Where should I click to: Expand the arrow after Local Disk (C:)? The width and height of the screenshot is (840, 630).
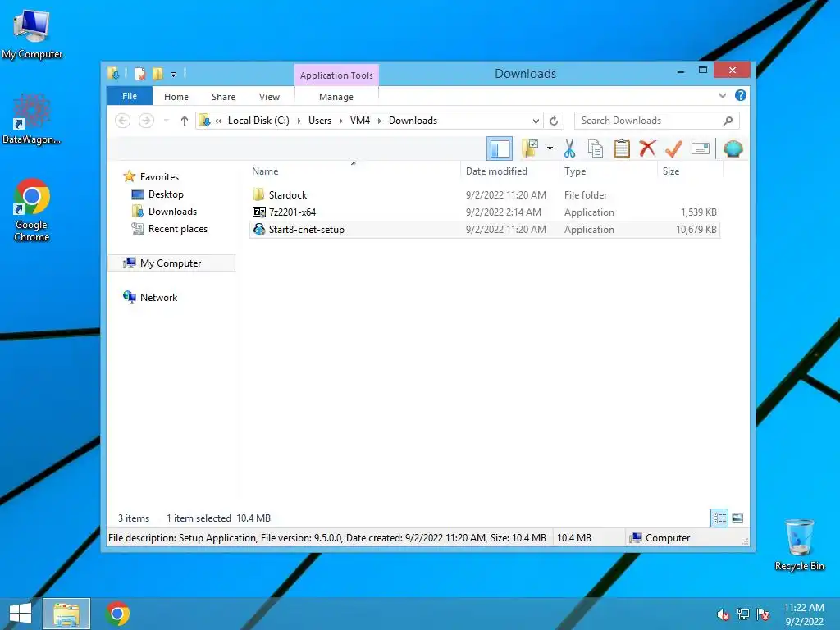point(299,121)
